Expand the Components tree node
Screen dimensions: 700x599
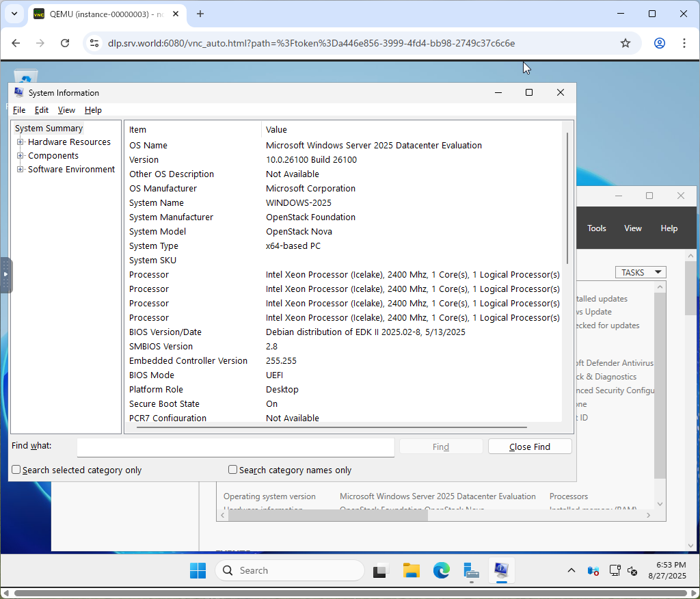(21, 156)
